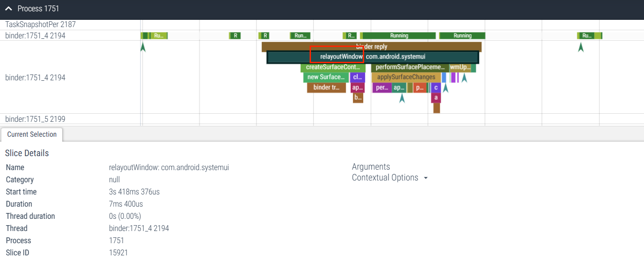The height and width of the screenshot is (268, 644).
Task: Click binder:1751_4 2194 label beside the Running states
Action: coord(35,36)
